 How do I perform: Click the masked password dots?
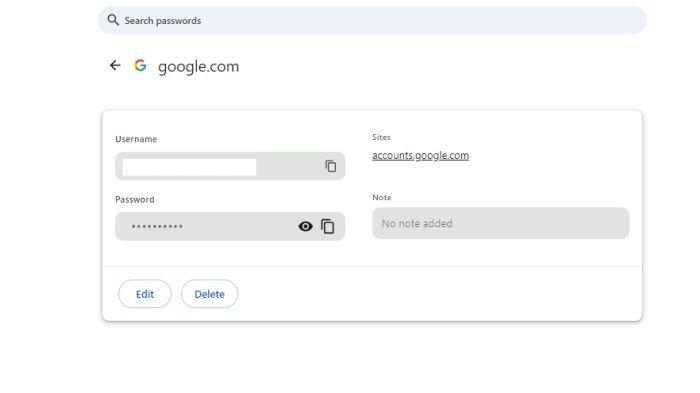coord(157,226)
